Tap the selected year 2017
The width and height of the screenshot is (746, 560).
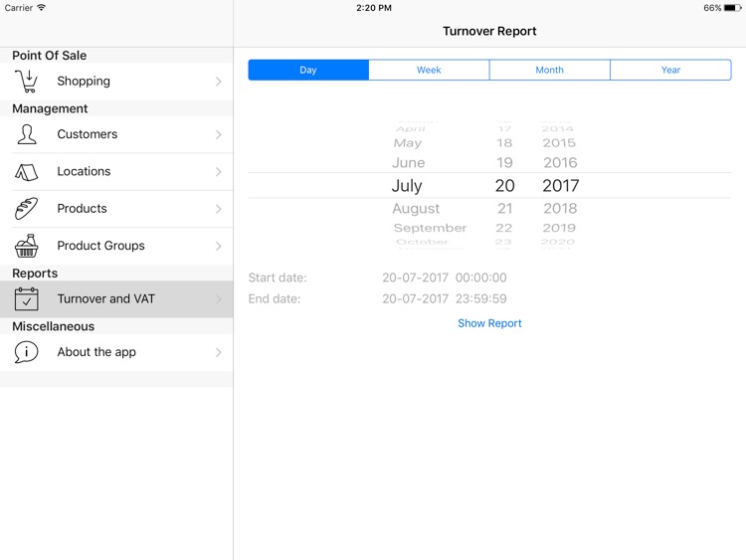(x=561, y=186)
